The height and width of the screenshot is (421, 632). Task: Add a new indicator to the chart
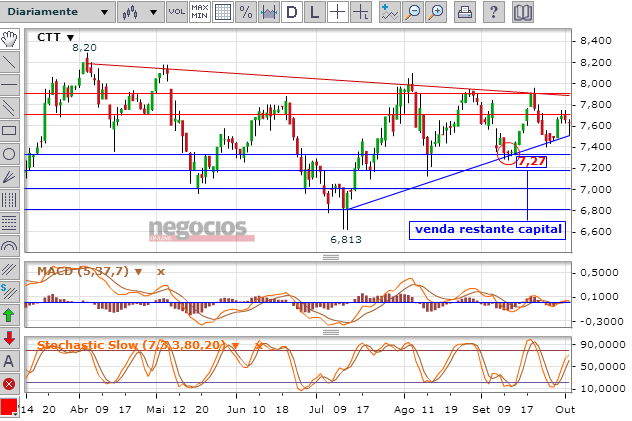coord(390,12)
